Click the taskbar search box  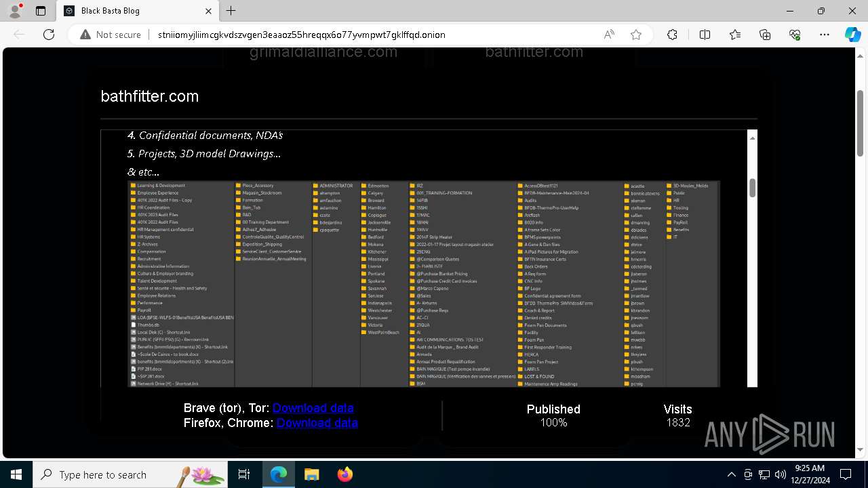pos(130,474)
